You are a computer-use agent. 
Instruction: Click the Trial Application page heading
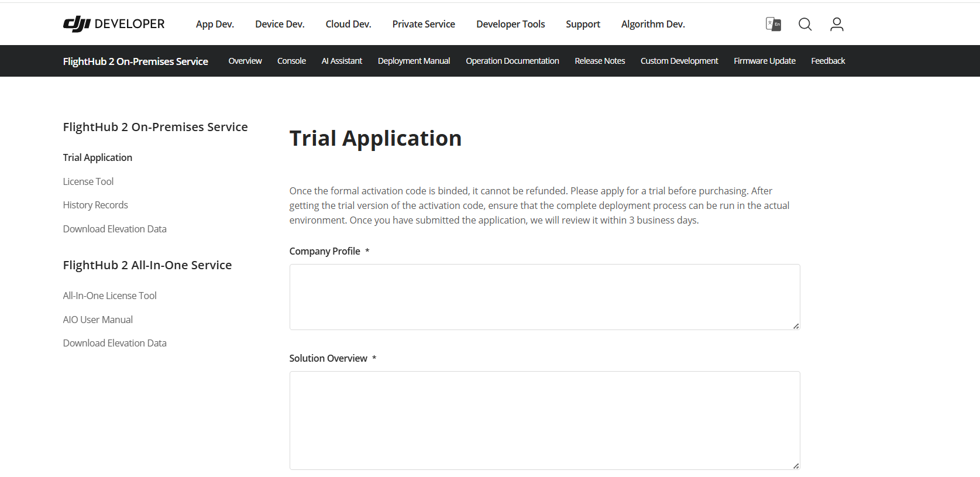click(x=376, y=139)
